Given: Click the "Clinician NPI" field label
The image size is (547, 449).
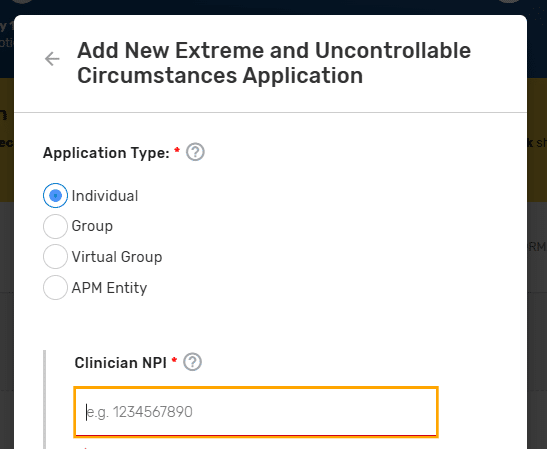Looking at the screenshot, I should click(120, 363).
